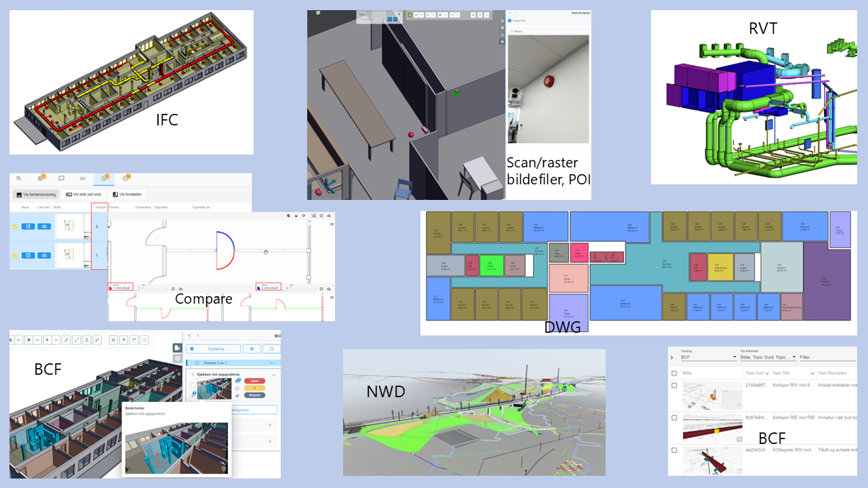The width and height of the screenshot is (868, 488).
Task: Open version 2 file with open icon
Action: 28,226
